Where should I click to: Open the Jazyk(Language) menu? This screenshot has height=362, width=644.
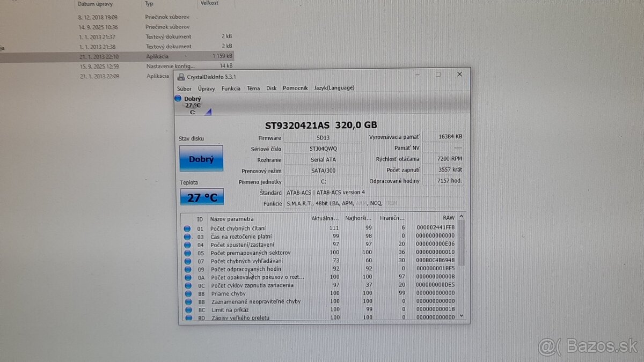tap(334, 88)
